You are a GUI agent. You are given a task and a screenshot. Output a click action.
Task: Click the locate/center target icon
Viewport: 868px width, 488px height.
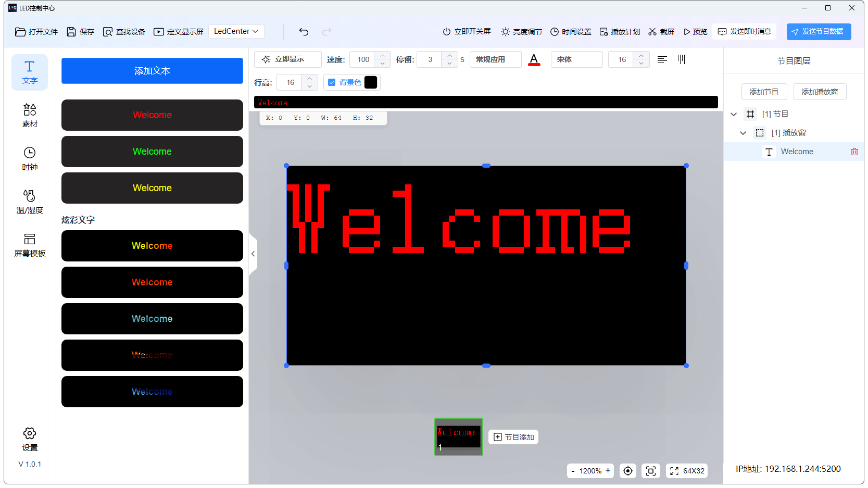(x=628, y=471)
